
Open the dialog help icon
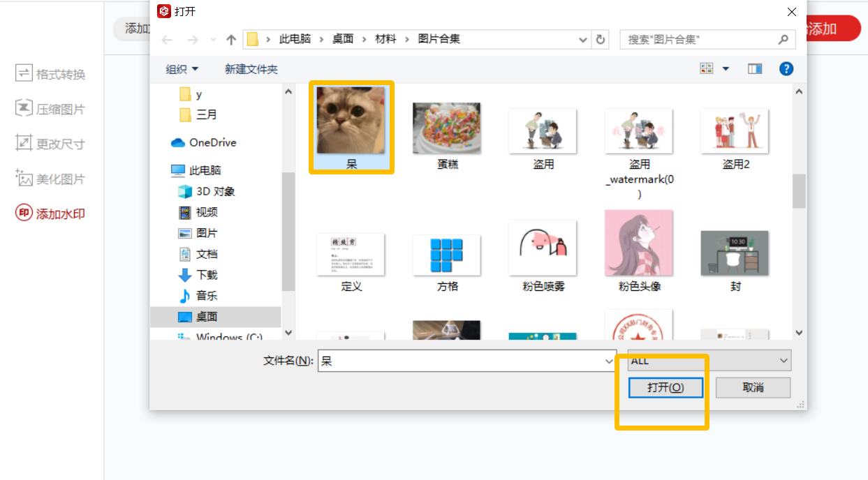786,68
